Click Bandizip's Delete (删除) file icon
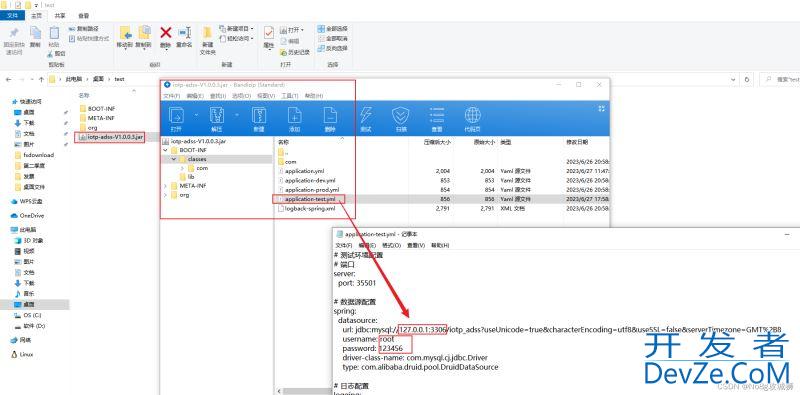Screen dimensions: 800x395 330,116
